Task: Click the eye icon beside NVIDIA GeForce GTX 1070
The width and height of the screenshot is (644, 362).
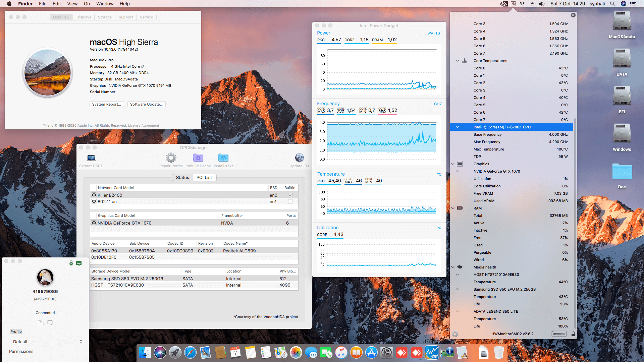Action: [x=94, y=223]
